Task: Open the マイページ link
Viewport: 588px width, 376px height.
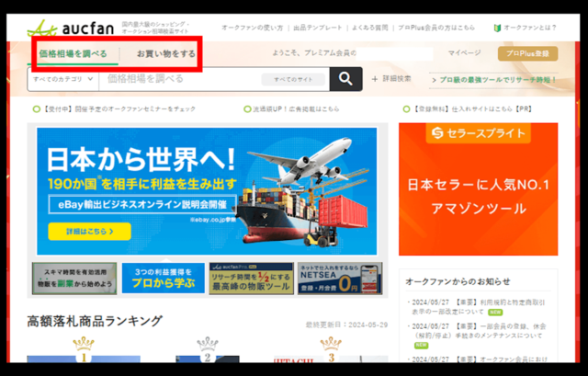Action: pyautogui.click(x=464, y=53)
